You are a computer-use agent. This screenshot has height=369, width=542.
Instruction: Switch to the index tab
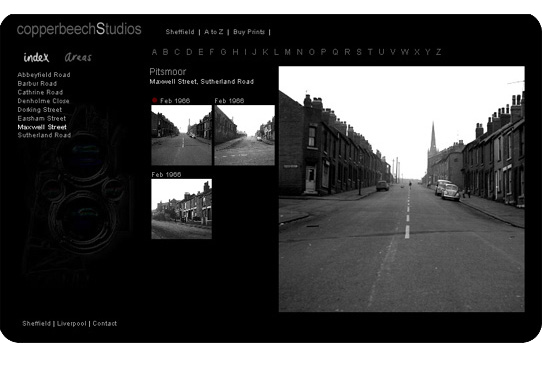(36, 57)
